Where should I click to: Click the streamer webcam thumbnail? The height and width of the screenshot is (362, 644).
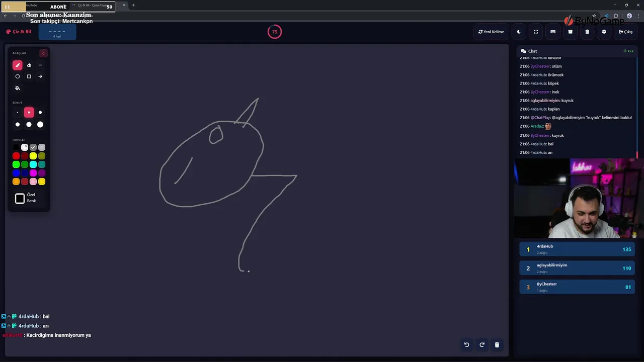(x=579, y=198)
